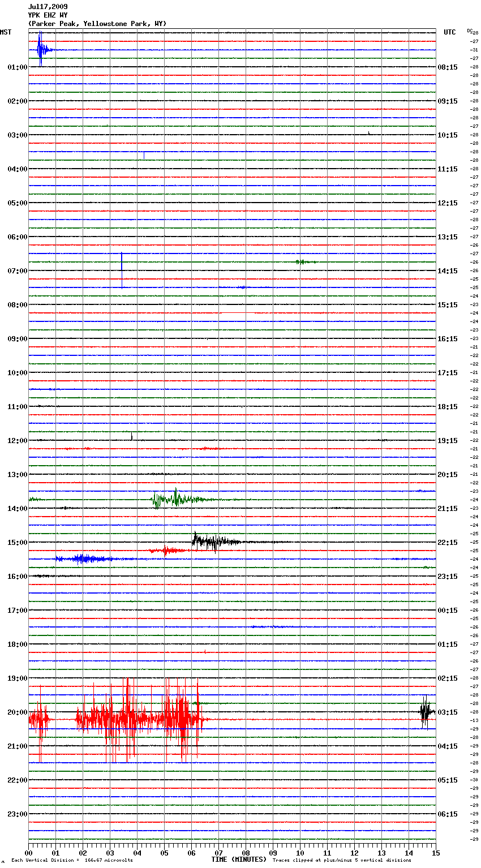481x868 pixels.
Task: Click the MST column heading
Action: pos(6,32)
